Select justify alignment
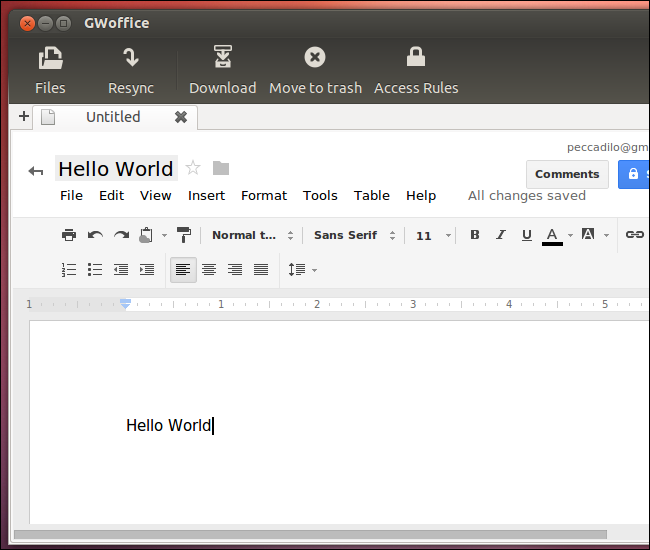Screen dimensions: 650x550 [x=261, y=269]
